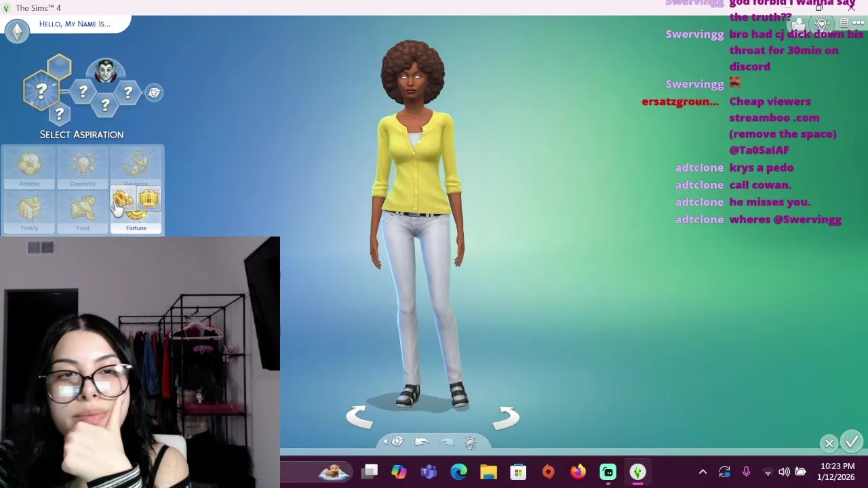Click the top-right lightbulb help icon

tap(821, 24)
